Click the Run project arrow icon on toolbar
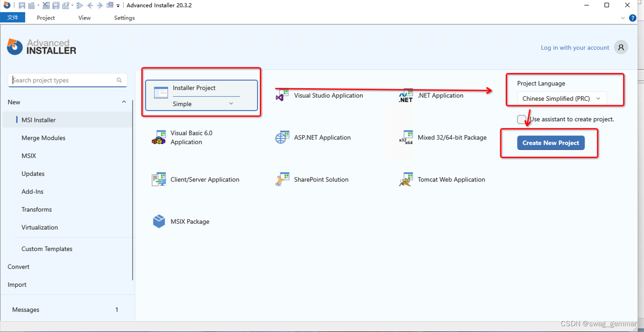The width and height of the screenshot is (644, 332). coord(80,5)
